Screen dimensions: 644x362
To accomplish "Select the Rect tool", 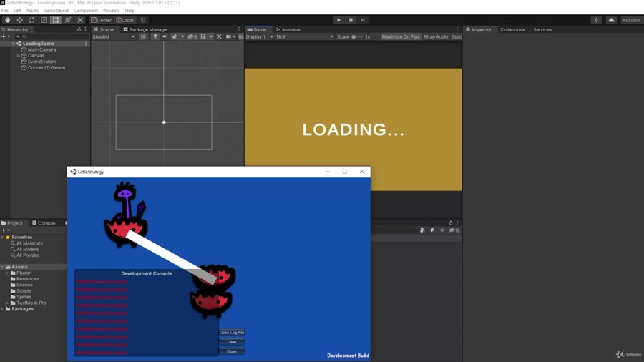I will click(55, 20).
